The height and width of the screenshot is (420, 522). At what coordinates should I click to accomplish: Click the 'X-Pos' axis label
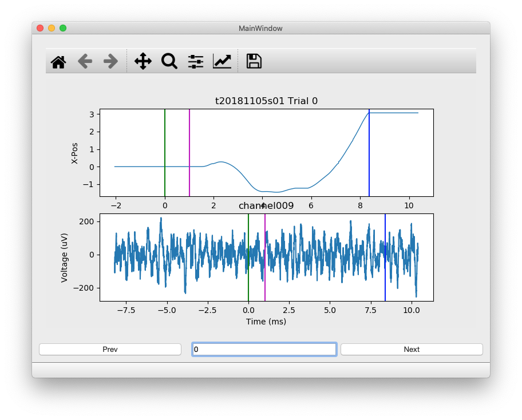(x=74, y=153)
